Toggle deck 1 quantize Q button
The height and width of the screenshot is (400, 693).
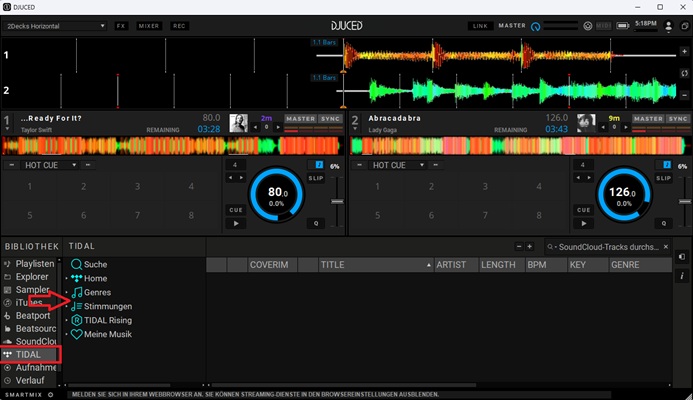pos(316,224)
